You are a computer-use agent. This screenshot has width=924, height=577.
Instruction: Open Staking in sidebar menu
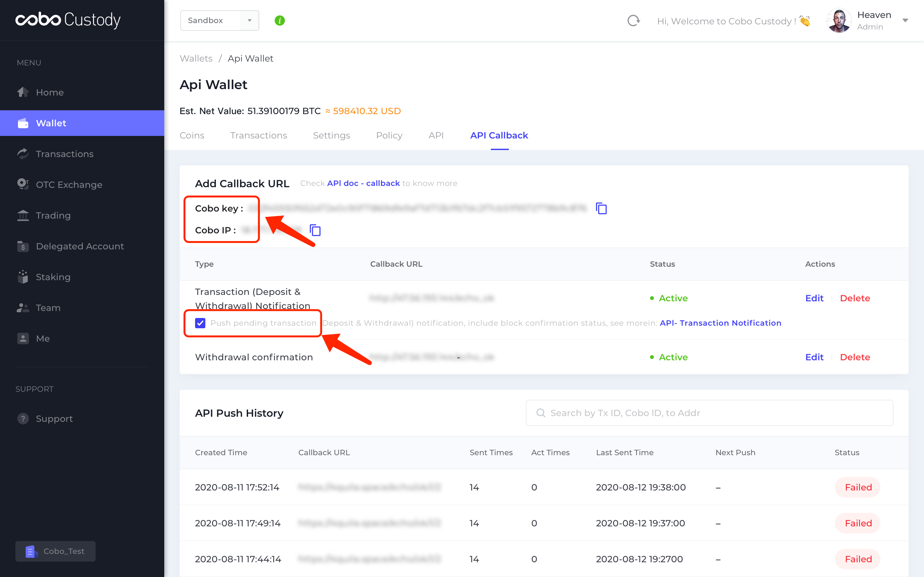click(x=53, y=277)
